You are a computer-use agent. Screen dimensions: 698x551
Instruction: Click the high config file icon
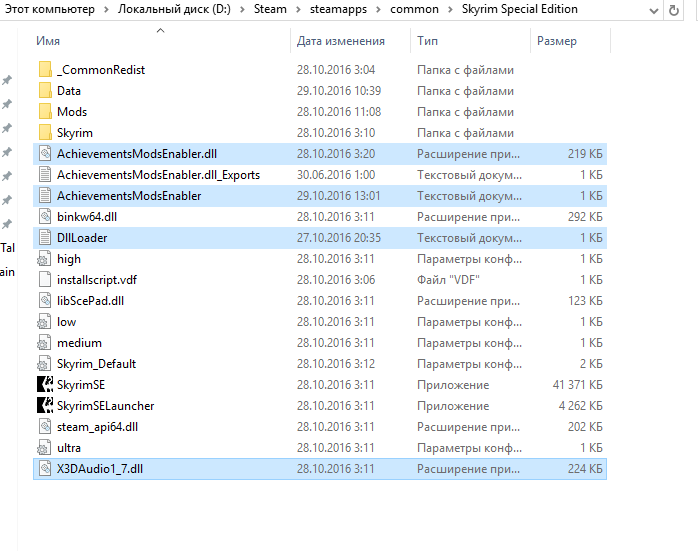[44, 259]
